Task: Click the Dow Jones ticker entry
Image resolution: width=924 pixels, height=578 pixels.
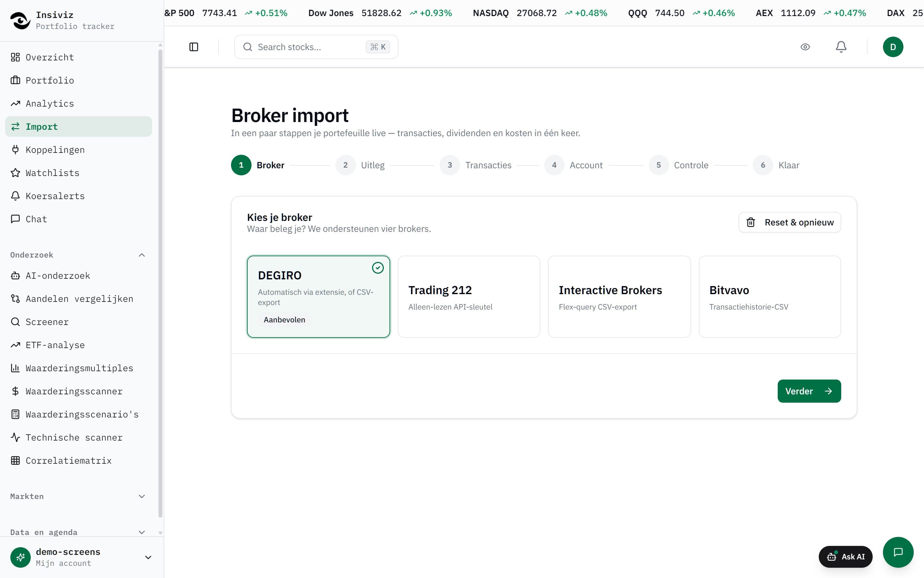Action: 380,13
